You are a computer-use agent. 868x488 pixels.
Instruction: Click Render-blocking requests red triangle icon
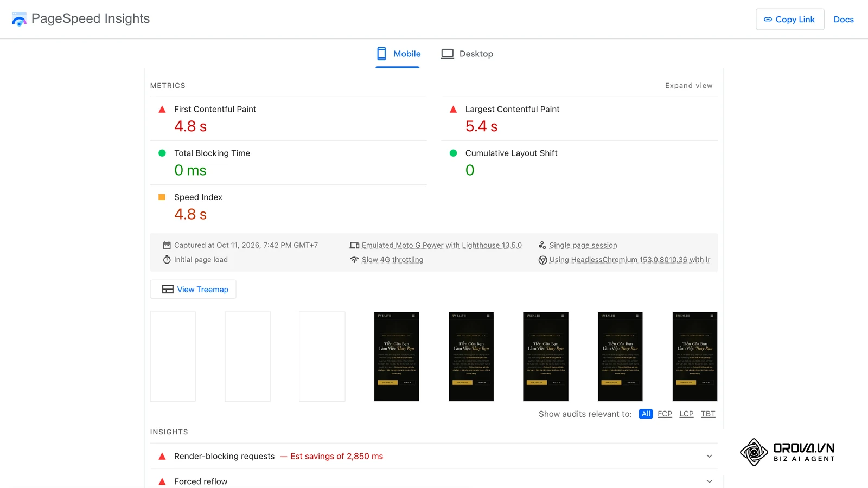coord(162,457)
